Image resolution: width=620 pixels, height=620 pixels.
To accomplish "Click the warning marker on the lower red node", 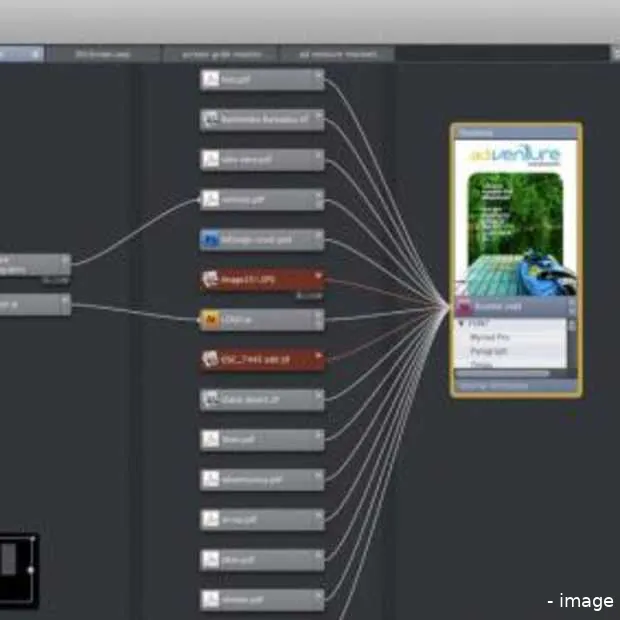I will click(318, 355).
